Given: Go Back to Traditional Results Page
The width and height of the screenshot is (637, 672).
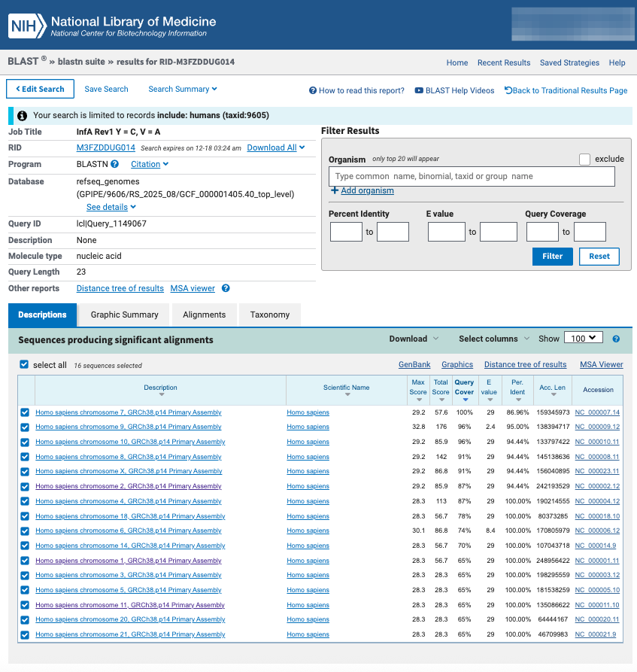Looking at the screenshot, I should pyautogui.click(x=566, y=90).
